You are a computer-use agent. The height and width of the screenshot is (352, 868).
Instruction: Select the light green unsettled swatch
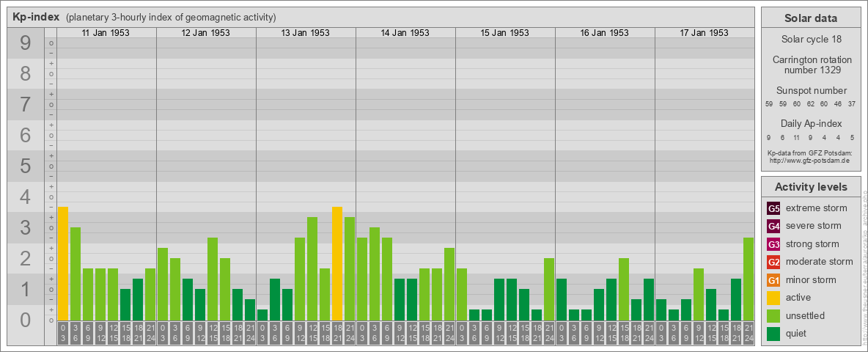coord(773,315)
